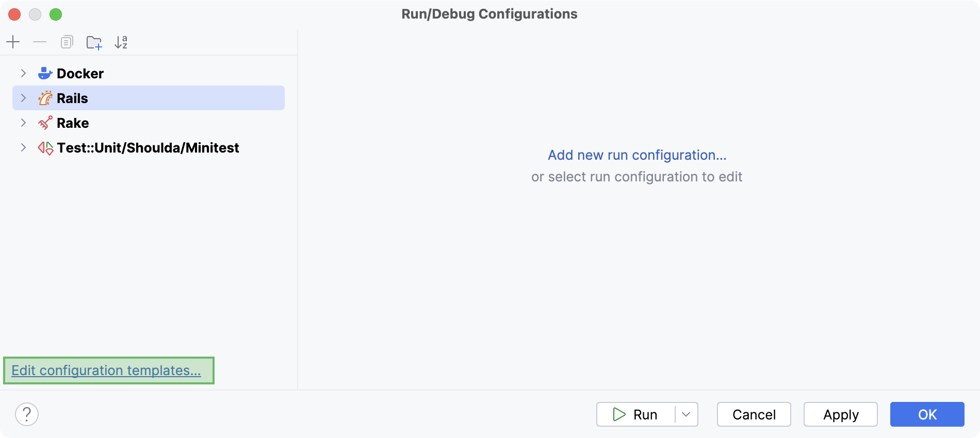This screenshot has height=438, width=980.
Task: Click the Remove Configuration minus icon
Action: pyautogui.click(x=40, y=42)
